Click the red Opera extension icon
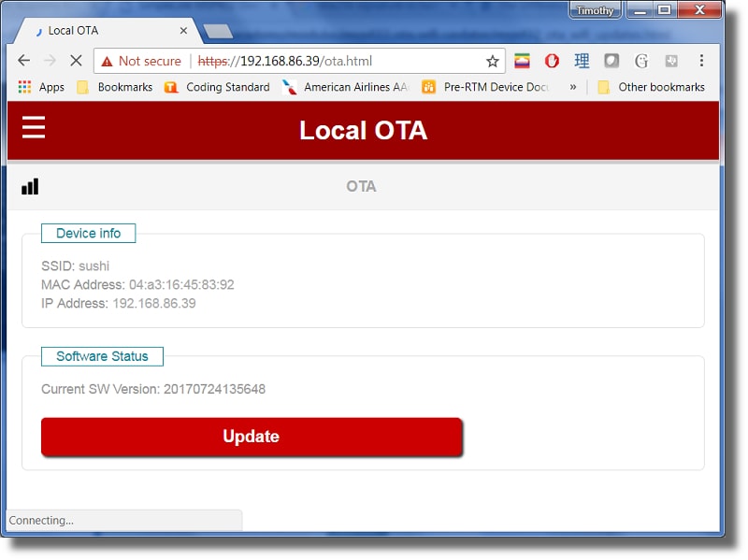 [x=553, y=61]
